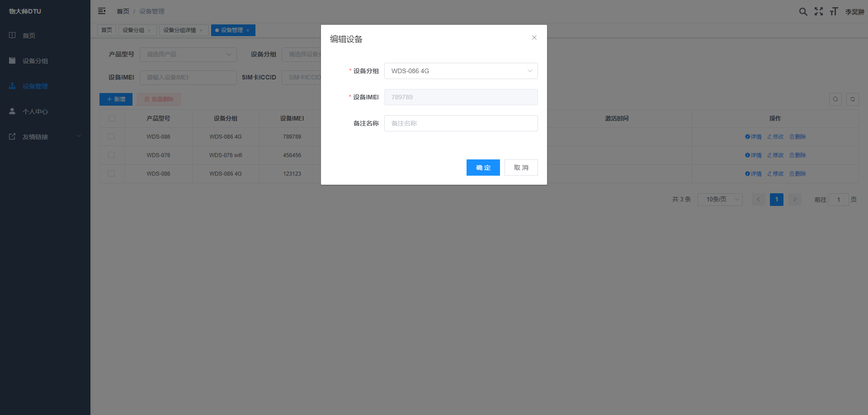The image size is (868, 415).
Task: Check the select-all checkbox in table header
Action: [x=112, y=118]
